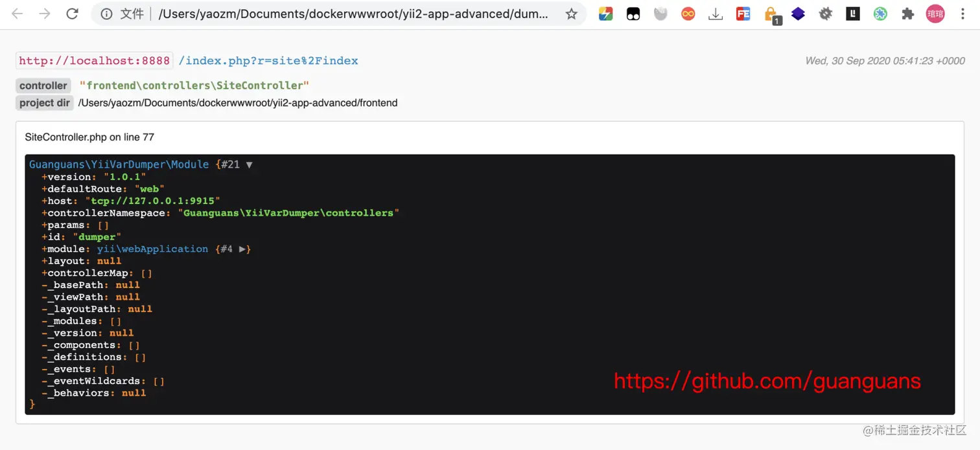This screenshot has height=450, width=980.
Task: Click the orange padlock extension with badge 1
Action: coord(770,14)
